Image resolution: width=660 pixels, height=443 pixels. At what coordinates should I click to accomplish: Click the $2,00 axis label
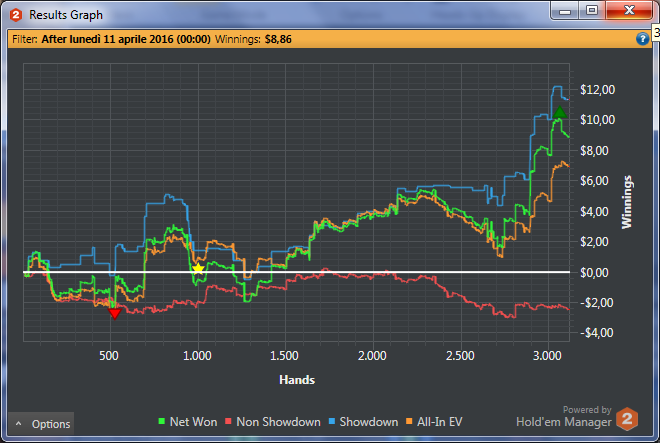pyautogui.click(x=594, y=242)
